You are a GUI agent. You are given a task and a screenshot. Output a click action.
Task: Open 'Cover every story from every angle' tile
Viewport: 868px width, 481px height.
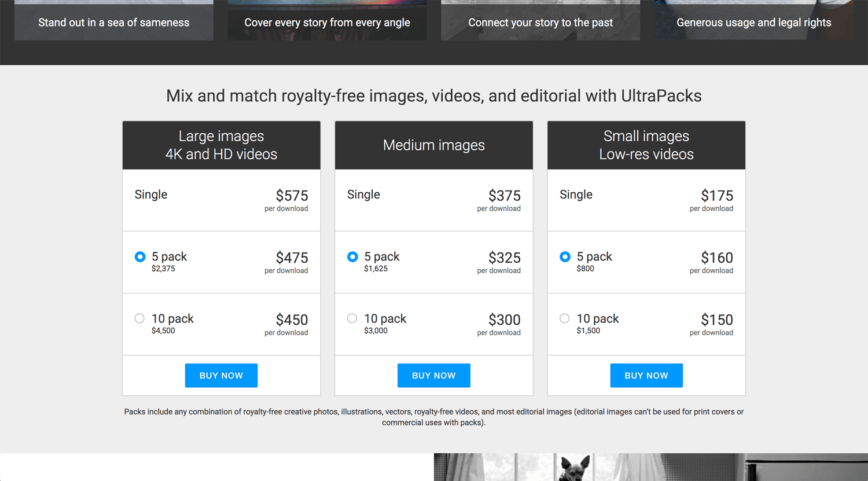327,20
